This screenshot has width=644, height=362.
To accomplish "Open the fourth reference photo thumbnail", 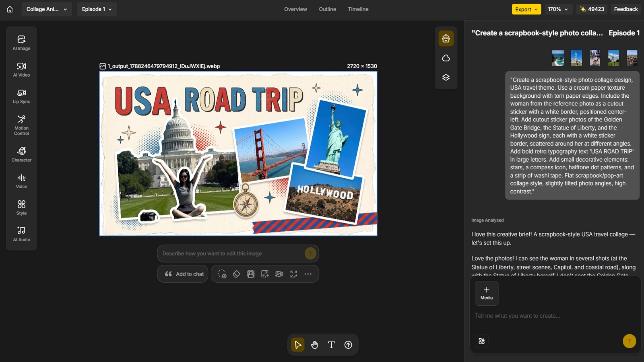I will pyautogui.click(x=613, y=58).
